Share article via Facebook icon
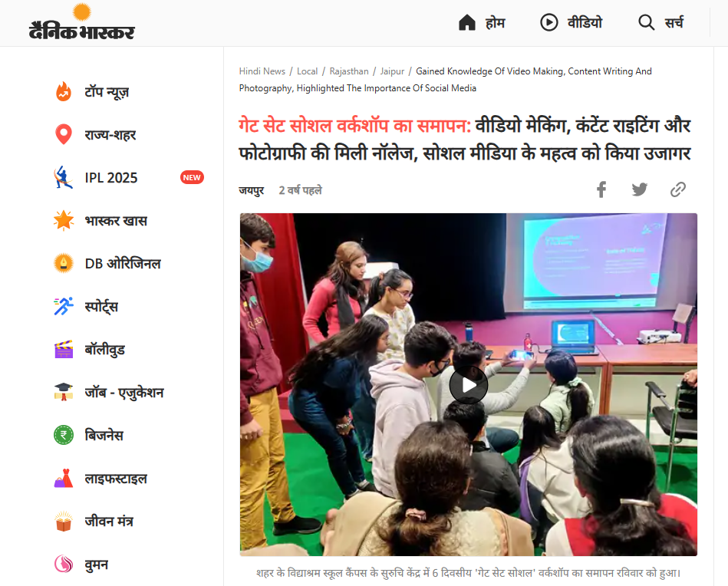The height and width of the screenshot is (586, 728). (x=601, y=189)
